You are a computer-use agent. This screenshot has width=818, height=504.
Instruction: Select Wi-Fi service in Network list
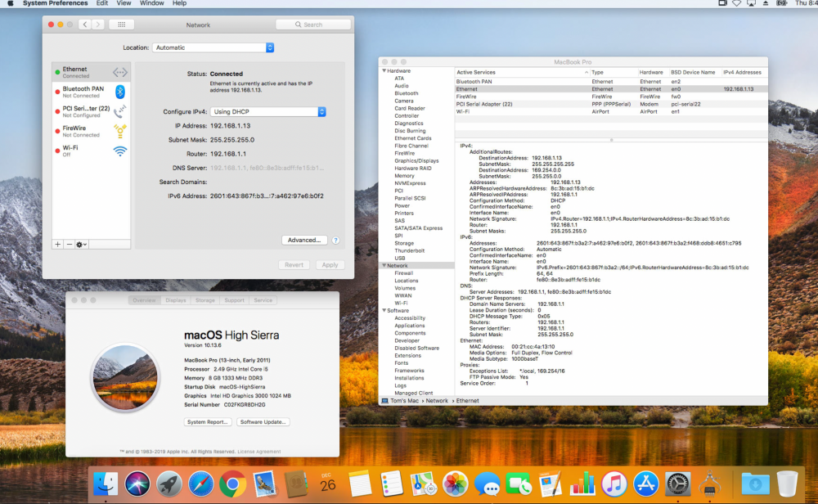[92, 151]
